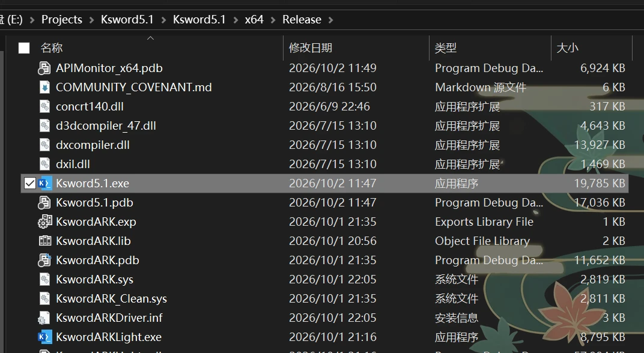Click the KswordARK.pdb file icon
644x353 pixels.
pos(44,260)
